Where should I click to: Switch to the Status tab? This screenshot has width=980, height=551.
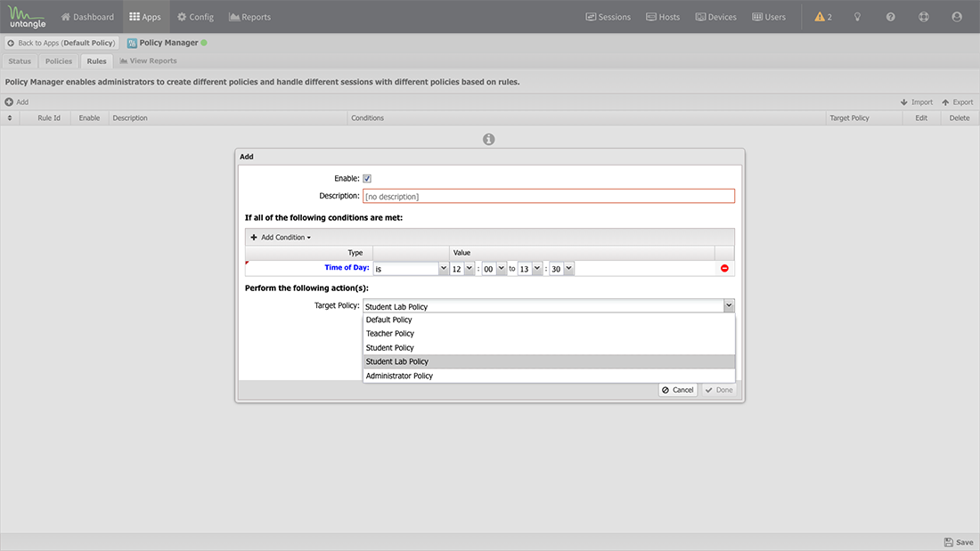(x=20, y=61)
